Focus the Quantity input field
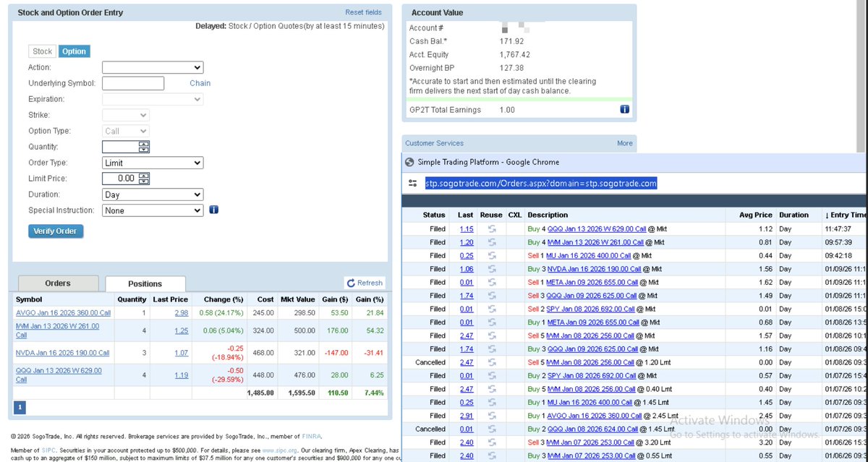Viewport: 868px width, 462px height. [x=120, y=147]
